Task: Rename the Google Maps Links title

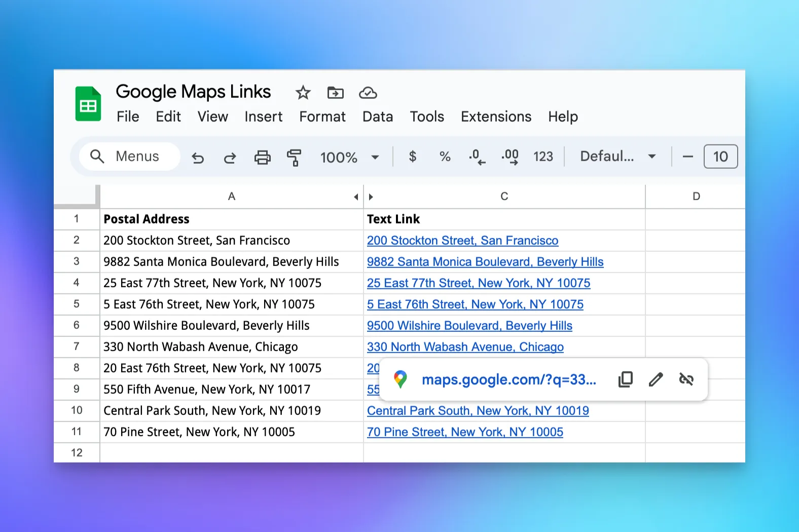Action: click(x=193, y=92)
